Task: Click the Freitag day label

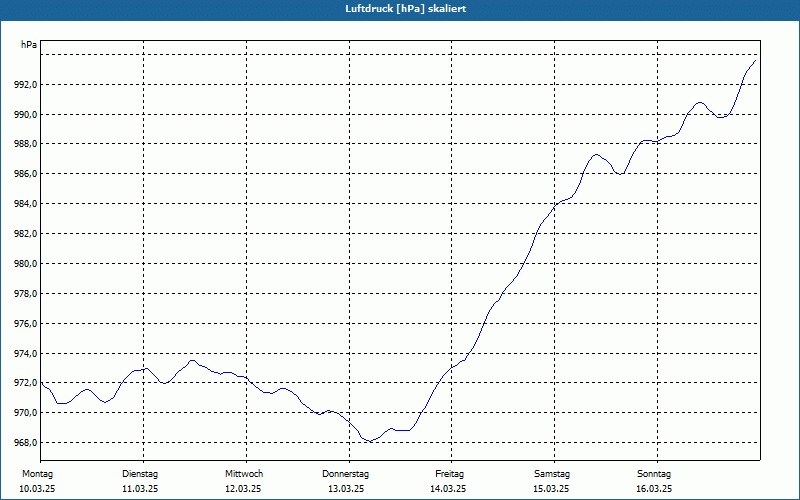Action: click(449, 474)
